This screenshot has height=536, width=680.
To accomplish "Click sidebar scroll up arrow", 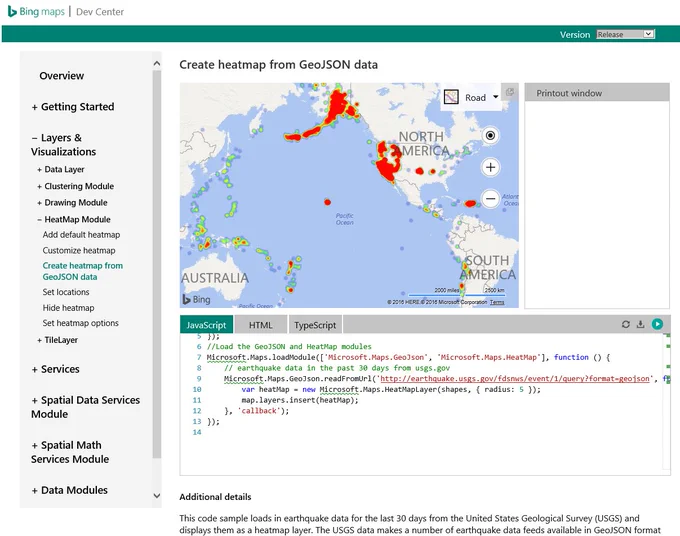I will pyautogui.click(x=157, y=63).
